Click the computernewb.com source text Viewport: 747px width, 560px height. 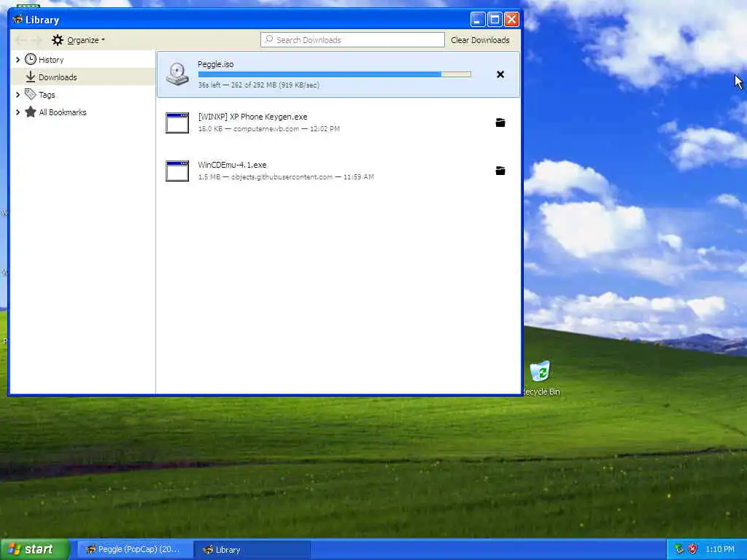(x=266, y=128)
